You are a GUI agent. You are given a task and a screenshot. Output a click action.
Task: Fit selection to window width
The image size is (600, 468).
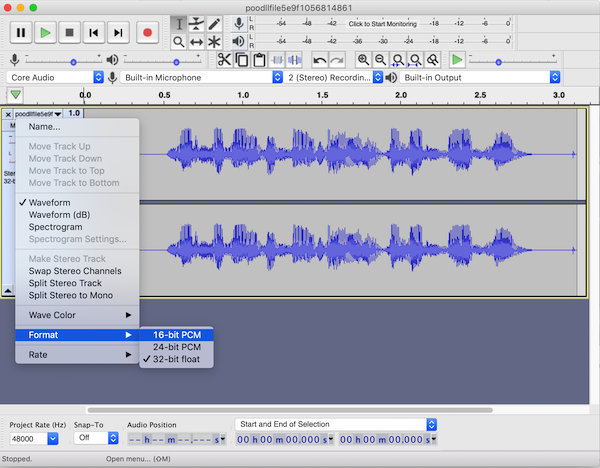point(398,60)
